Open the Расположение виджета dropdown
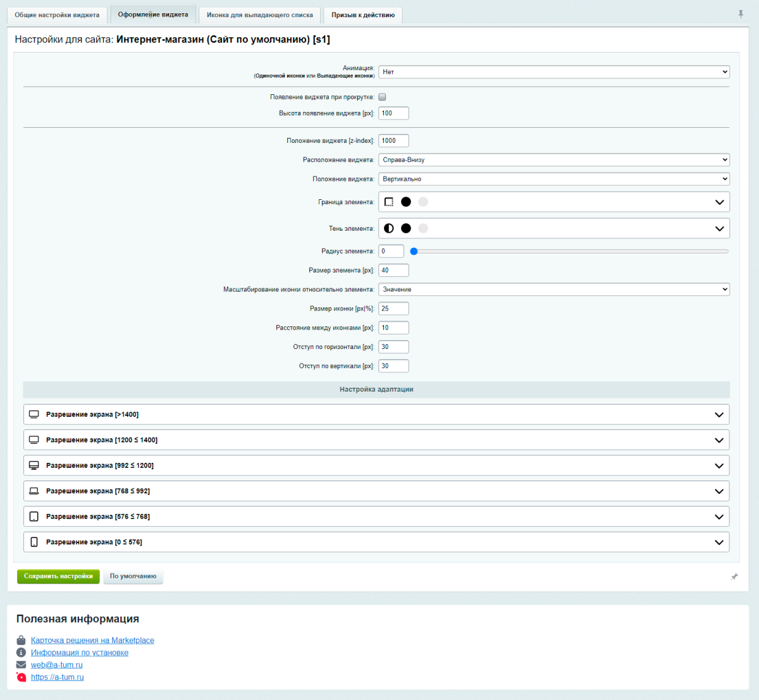The width and height of the screenshot is (759, 700). tap(553, 160)
